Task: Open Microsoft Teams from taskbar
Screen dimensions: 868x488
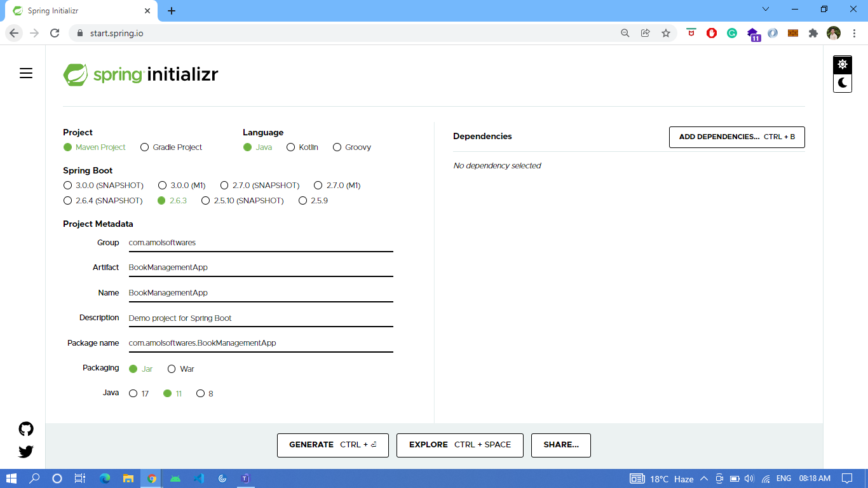Action: [x=245, y=478]
